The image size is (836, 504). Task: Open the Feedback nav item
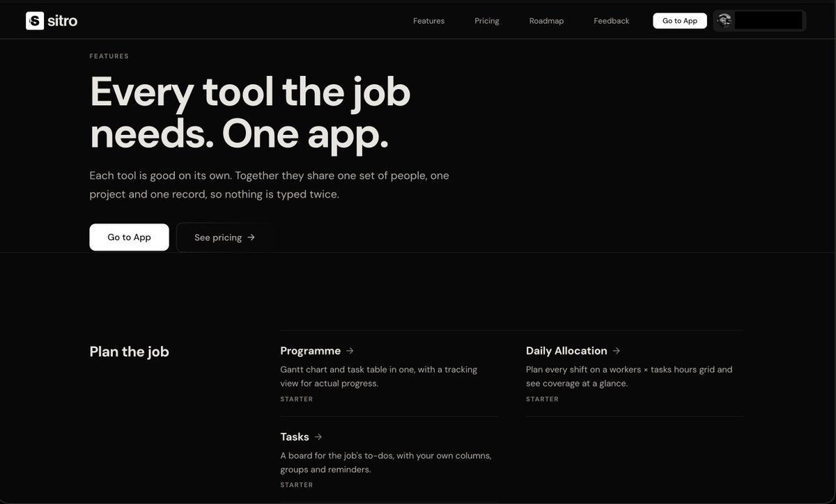point(611,21)
